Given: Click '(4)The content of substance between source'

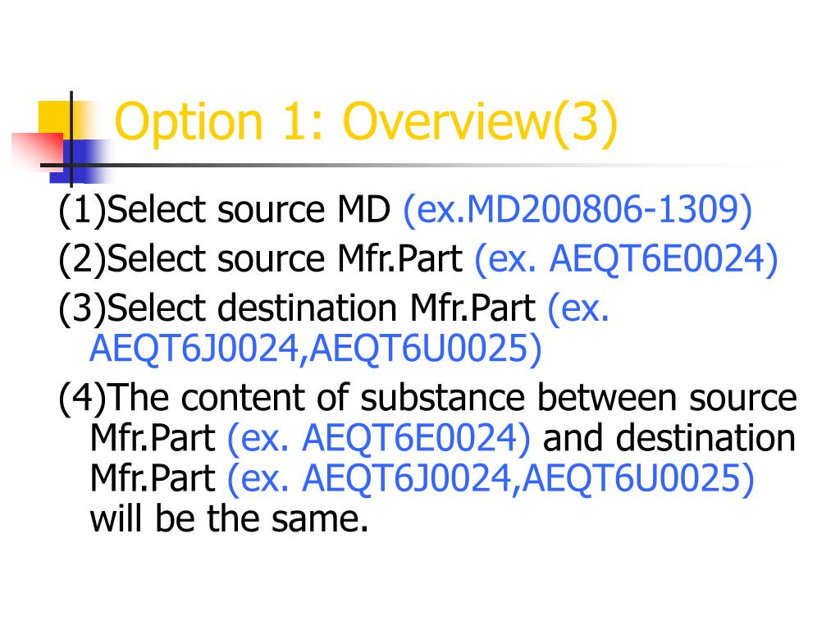Looking at the screenshot, I should pyautogui.click(x=427, y=398).
